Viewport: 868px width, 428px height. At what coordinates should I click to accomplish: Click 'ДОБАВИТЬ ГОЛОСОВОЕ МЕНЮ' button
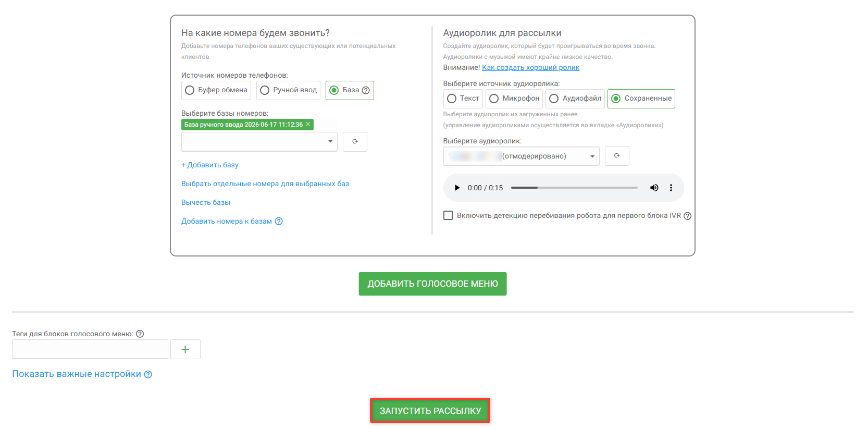432,284
